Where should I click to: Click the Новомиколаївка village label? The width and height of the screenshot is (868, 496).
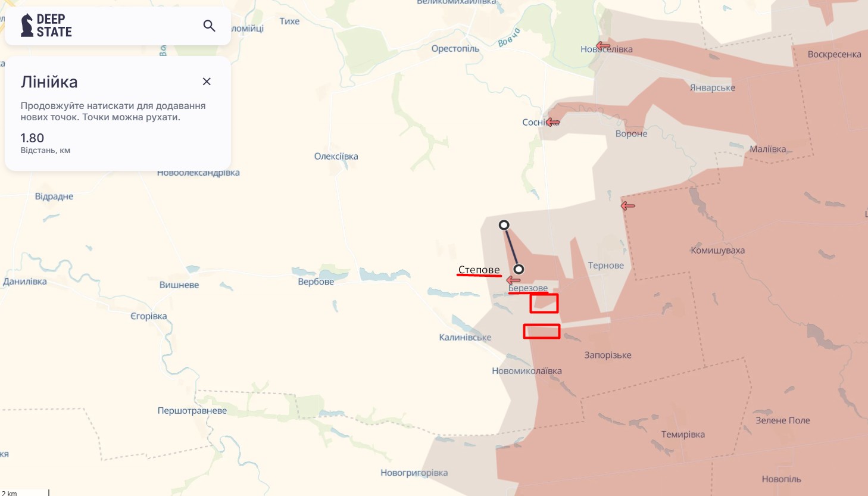[x=527, y=371]
